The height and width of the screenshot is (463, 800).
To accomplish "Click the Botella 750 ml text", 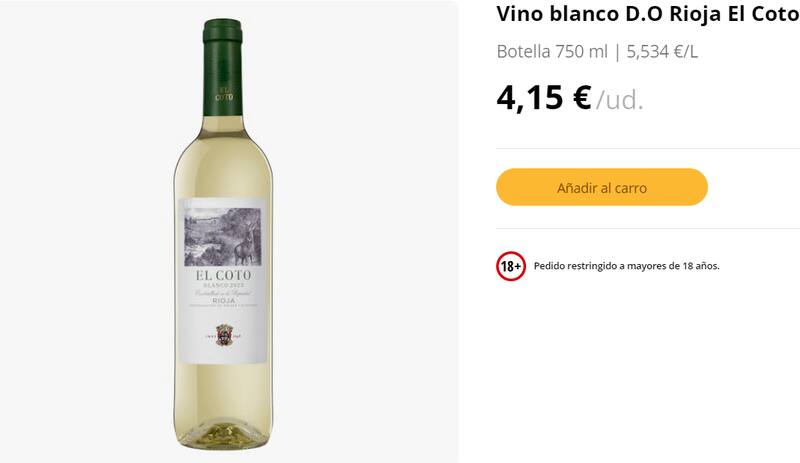I will click(x=551, y=51).
